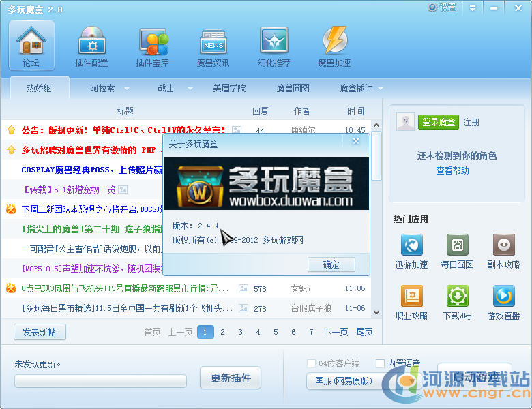Close the 关于多玩魔盒 dialog
532x409 pixels.
(x=355, y=141)
